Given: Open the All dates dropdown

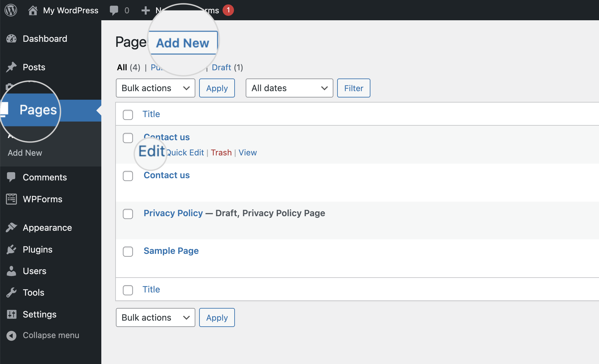Looking at the screenshot, I should pos(289,88).
